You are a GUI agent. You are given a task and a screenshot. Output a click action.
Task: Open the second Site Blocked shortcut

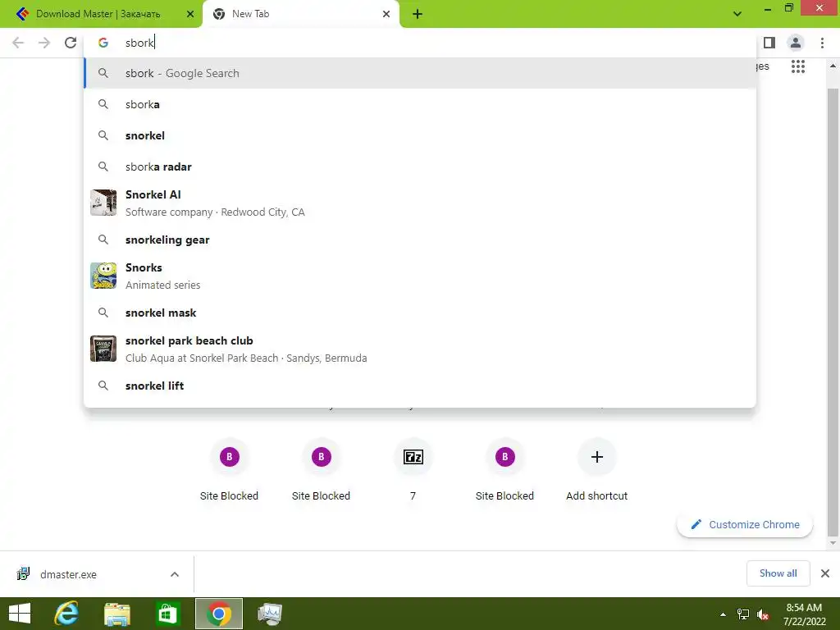[x=321, y=470]
